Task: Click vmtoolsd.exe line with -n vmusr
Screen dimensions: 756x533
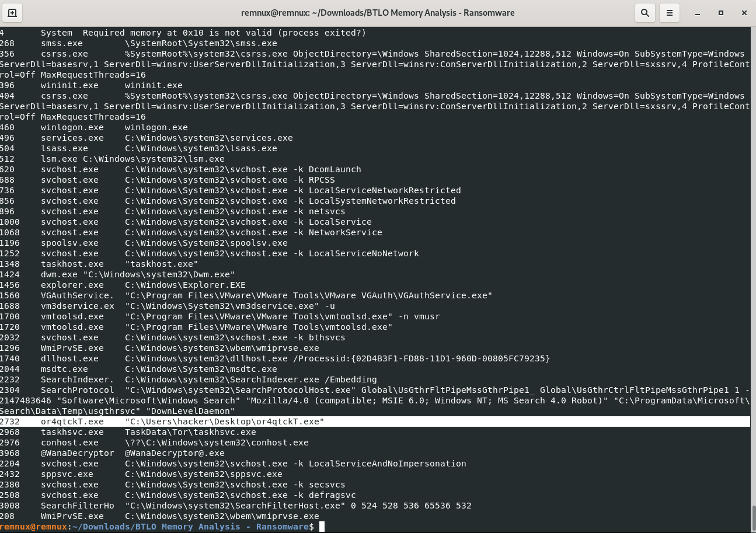Action: coord(220,316)
